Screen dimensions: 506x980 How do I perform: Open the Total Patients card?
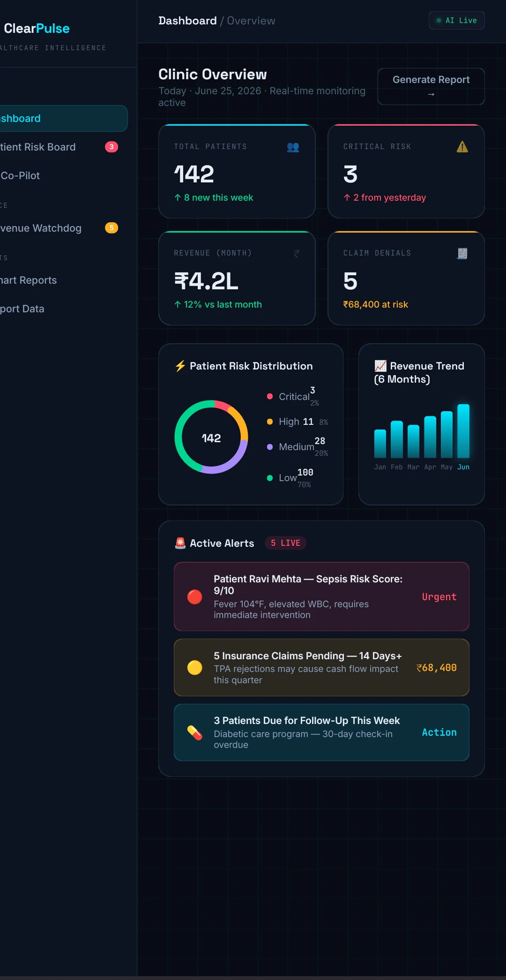(x=237, y=172)
